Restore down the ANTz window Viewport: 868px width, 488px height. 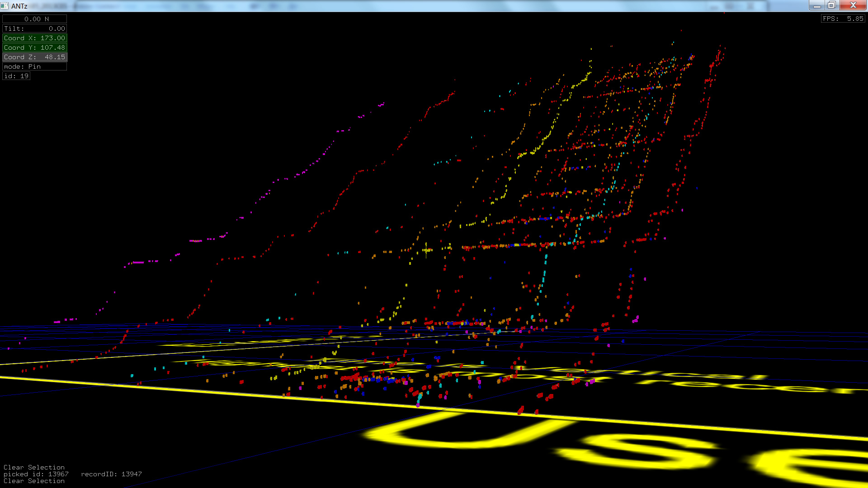[831, 5]
